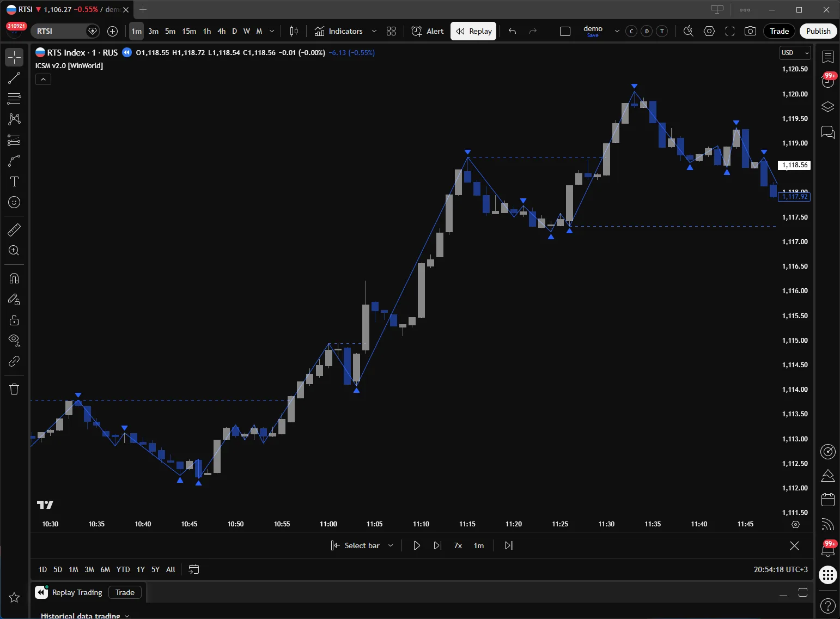Open the USD currency dropdown

pyautogui.click(x=795, y=53)
